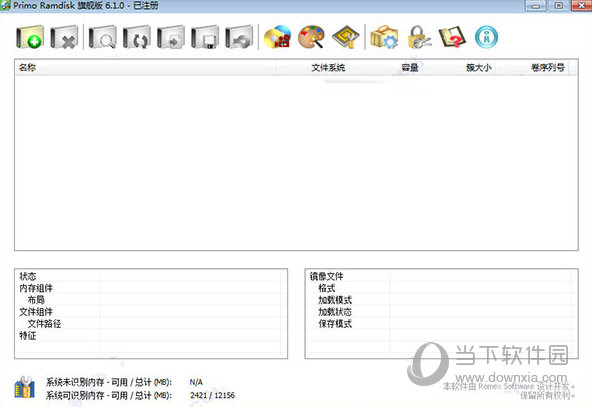Image resolution: width=592 pixels, height=407 pixels.
Task: Click the padlock and keys license icon
Action: point(419,37)
